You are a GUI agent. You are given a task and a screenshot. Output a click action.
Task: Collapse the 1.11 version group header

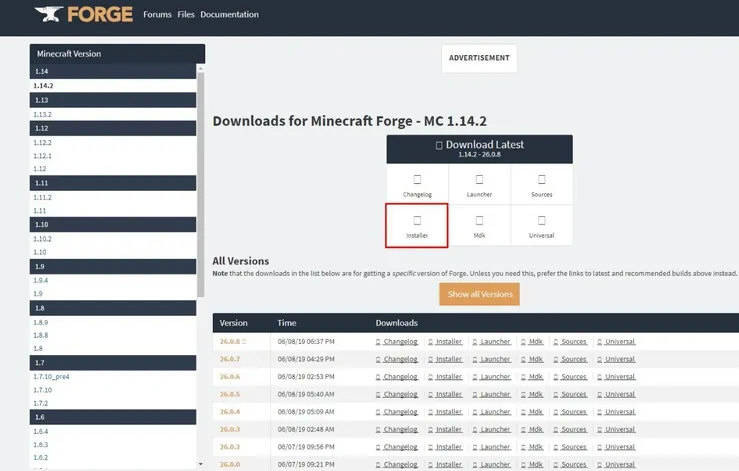coord(113,183)
